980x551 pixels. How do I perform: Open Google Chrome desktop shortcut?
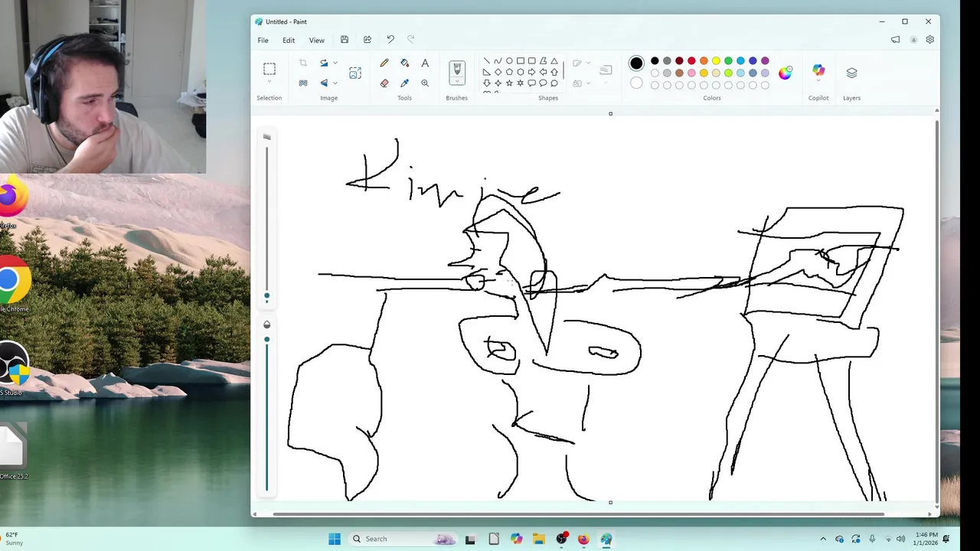[11, 285]
